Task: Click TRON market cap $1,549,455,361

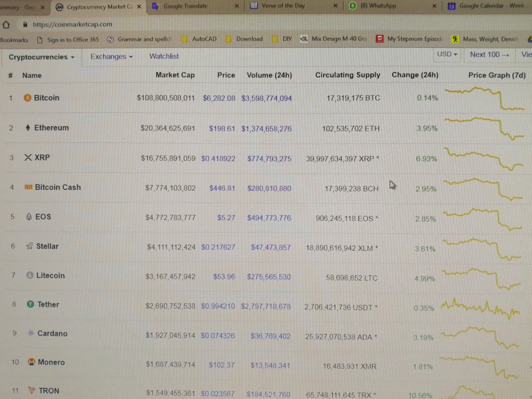Action: pyautogui.click(x=170, y=393)
